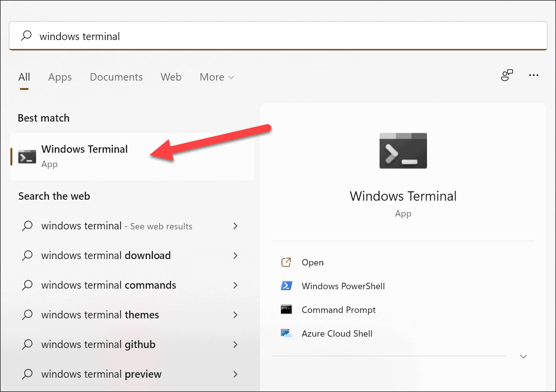Switch to the Apps tab
Viewport: 556px width, 392px height.
pos(59,77)
